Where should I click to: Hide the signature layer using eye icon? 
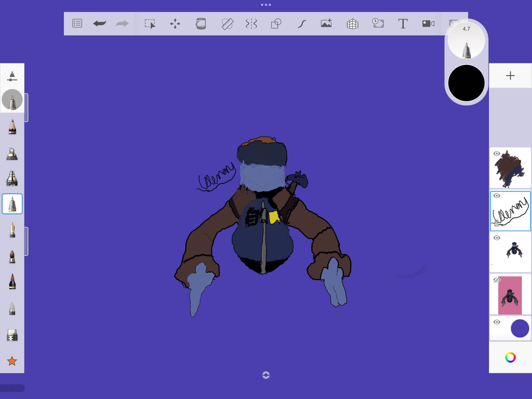497,196
